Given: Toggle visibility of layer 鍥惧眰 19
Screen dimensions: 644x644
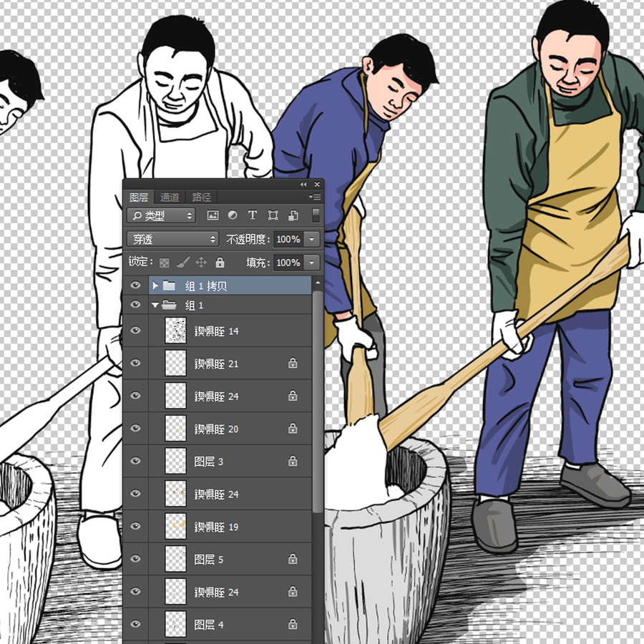Looking at the screenshot, I should (135, 527).
